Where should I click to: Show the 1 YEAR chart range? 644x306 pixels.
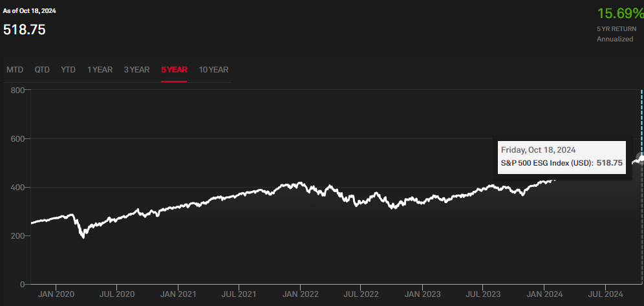tap(100, 70)
